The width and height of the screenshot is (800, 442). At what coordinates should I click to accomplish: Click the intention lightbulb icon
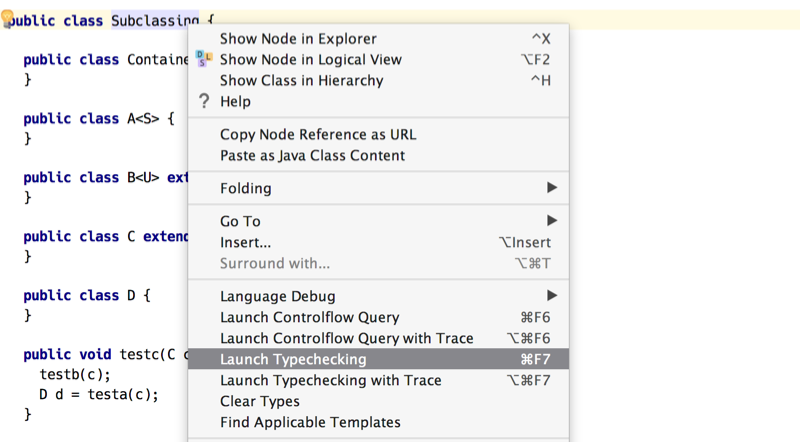tap(7, 19)
